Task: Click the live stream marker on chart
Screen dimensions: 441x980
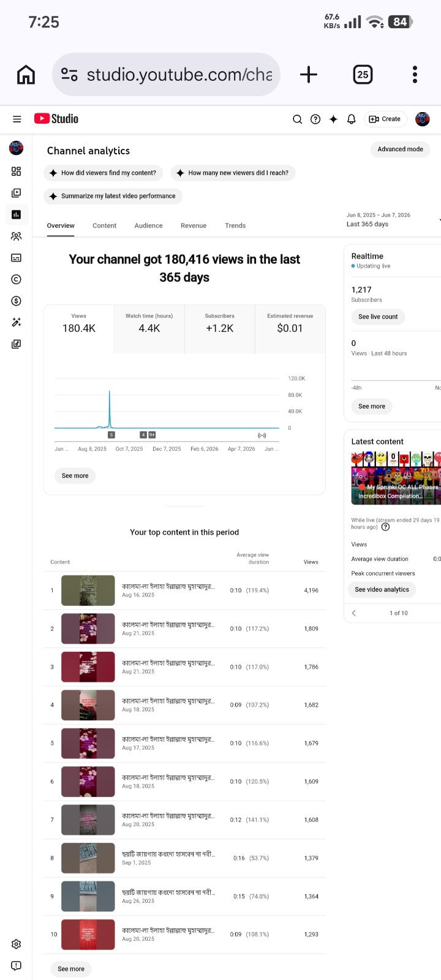Action: coord(262,435)
